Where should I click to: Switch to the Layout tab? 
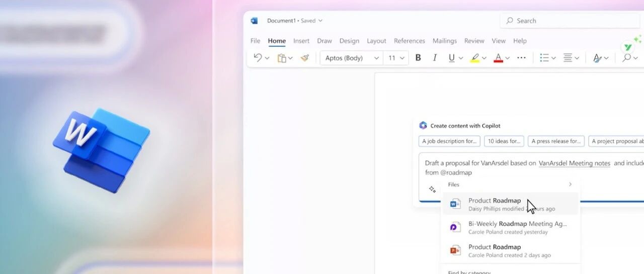[x=376, y=41]
